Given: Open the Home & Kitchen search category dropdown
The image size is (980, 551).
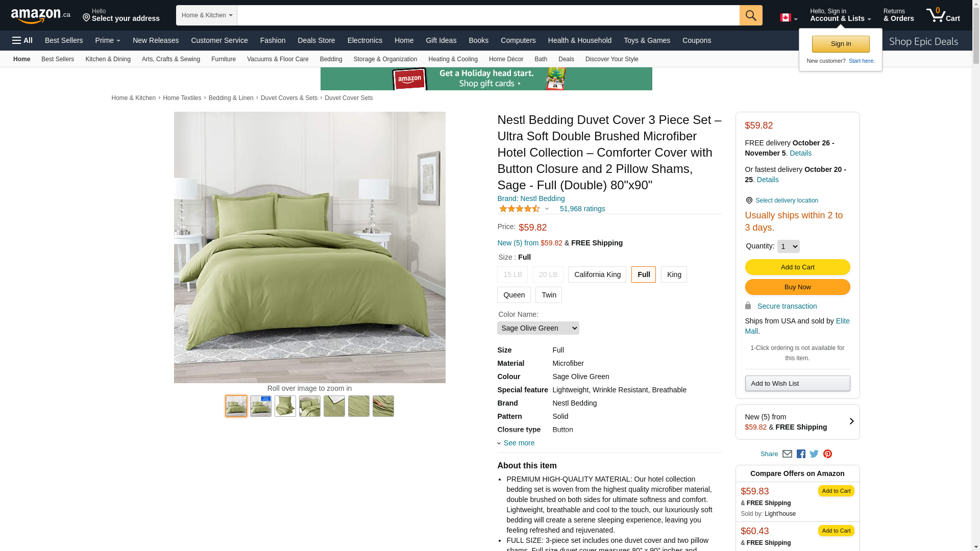Looking at the screenshot, I should click(207, 15).
